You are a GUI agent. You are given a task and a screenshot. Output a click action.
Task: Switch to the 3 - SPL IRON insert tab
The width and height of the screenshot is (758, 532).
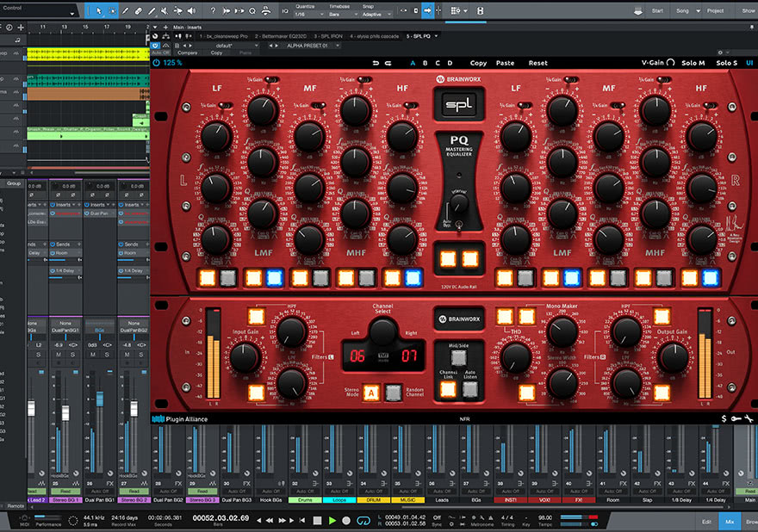pyautogui.click(x=328, y=36)
